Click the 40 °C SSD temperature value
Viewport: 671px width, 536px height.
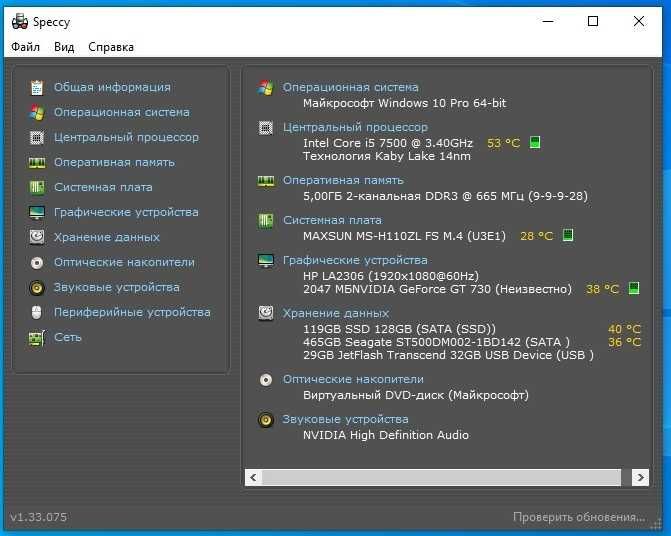[x=624, y=329]
